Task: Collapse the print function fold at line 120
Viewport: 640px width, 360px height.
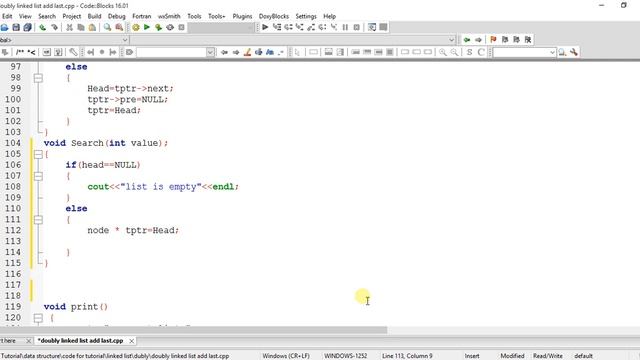Action: (38, 318)
